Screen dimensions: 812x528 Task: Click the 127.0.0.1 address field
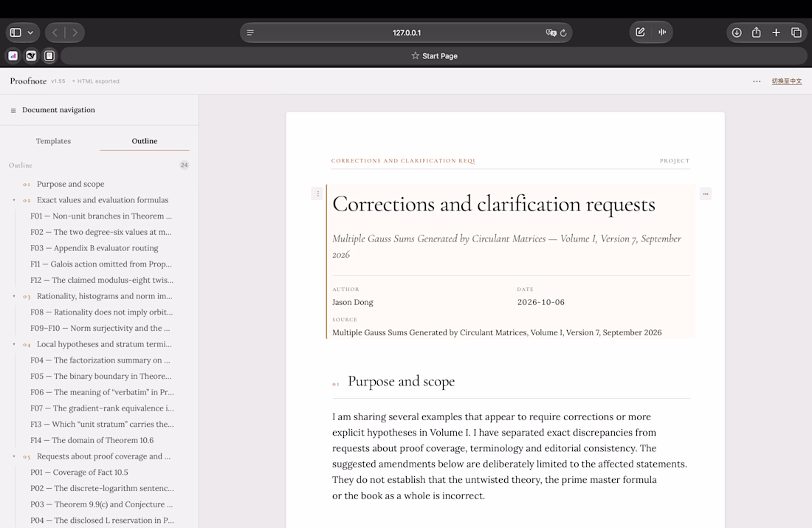click(x=407, y=32)
